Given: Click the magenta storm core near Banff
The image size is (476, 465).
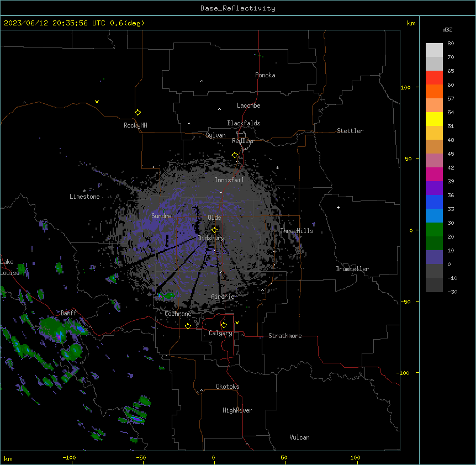Looking at the screenshot, I should [59, 336].
